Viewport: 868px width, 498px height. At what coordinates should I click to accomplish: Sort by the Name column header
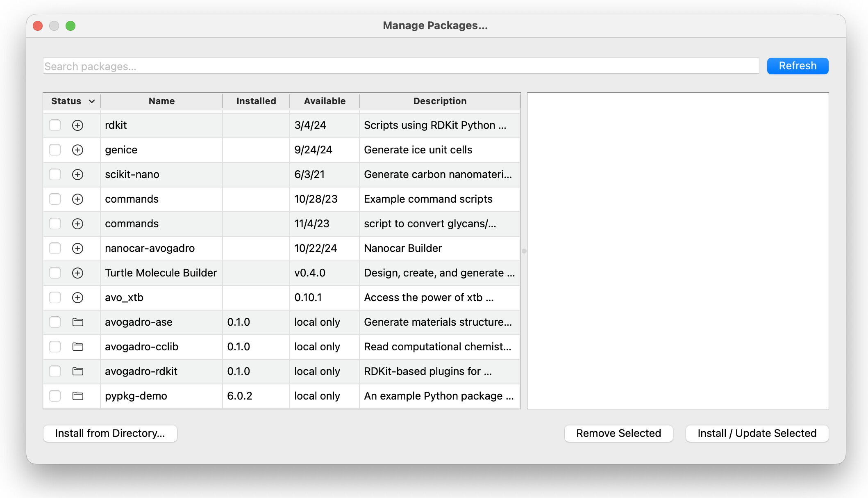(x=161, y=101)
